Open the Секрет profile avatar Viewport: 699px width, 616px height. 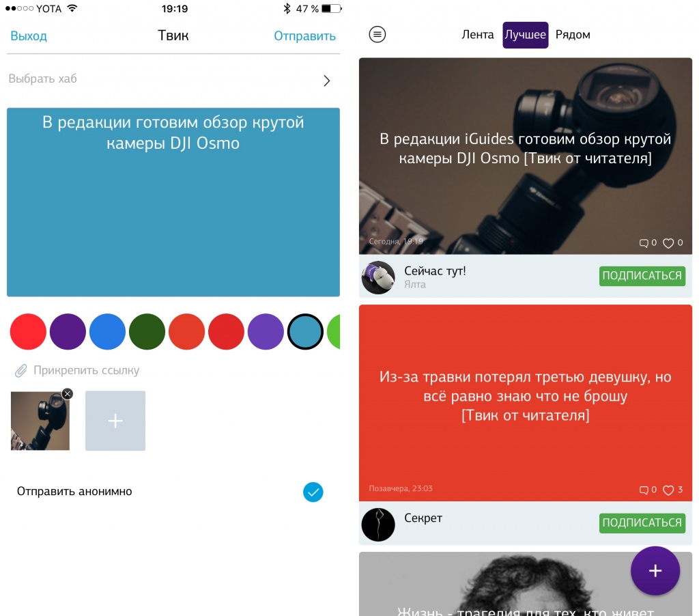click(378, 524)
